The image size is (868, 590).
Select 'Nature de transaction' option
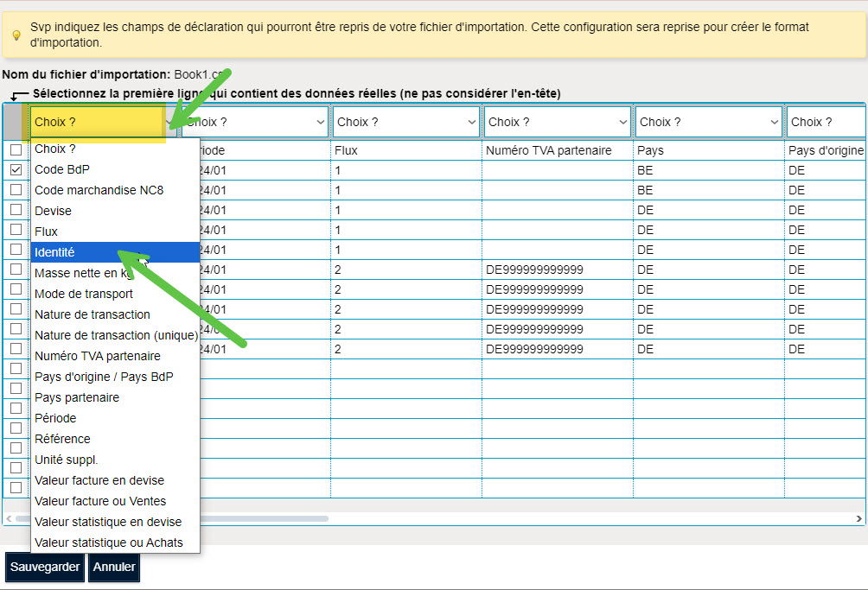point(115,314)
